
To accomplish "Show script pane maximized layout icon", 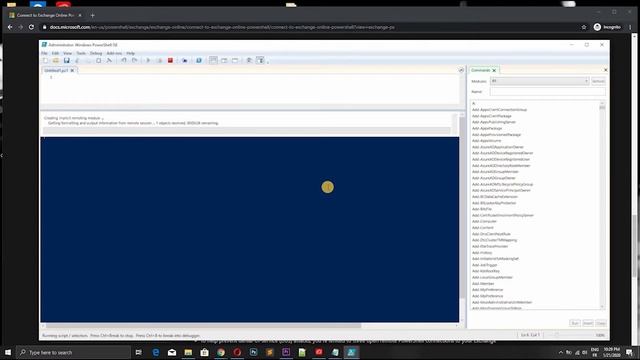I will [x=235, y=60].
